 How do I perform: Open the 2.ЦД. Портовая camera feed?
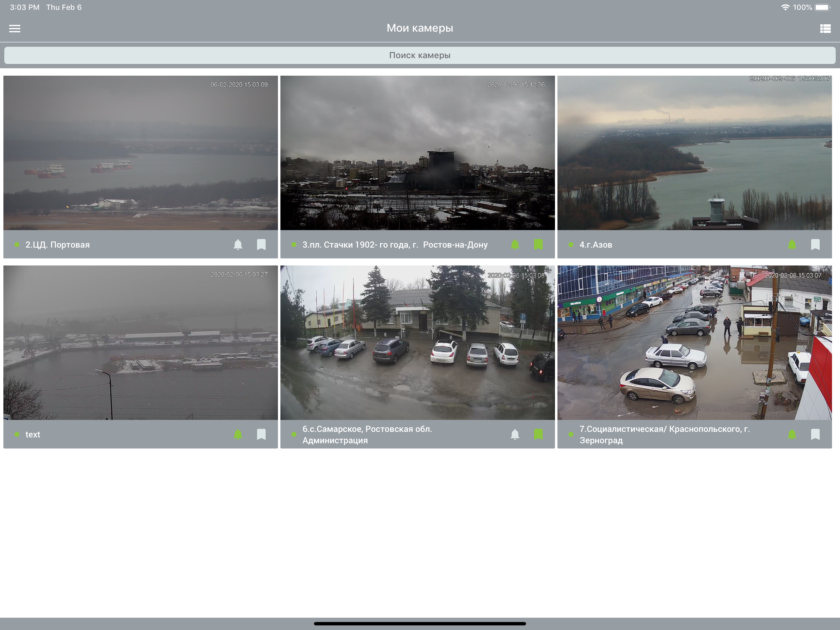tap(141, 153)
